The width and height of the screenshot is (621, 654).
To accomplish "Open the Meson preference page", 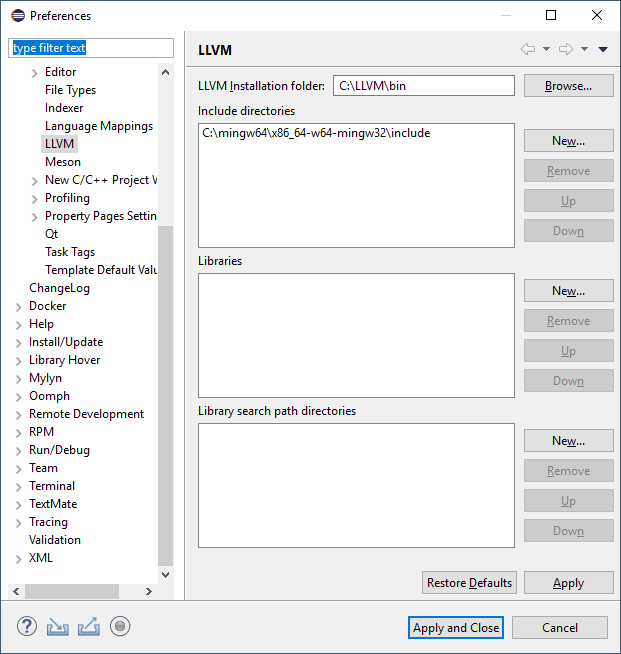I will click(63, 161).
